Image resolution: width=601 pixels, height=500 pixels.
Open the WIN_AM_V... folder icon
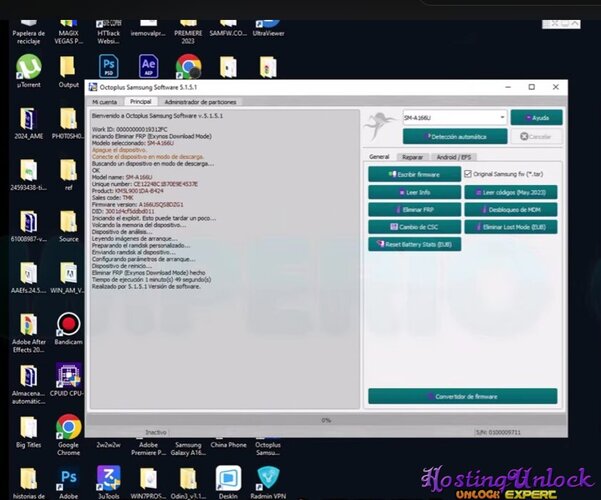(69, 278)
